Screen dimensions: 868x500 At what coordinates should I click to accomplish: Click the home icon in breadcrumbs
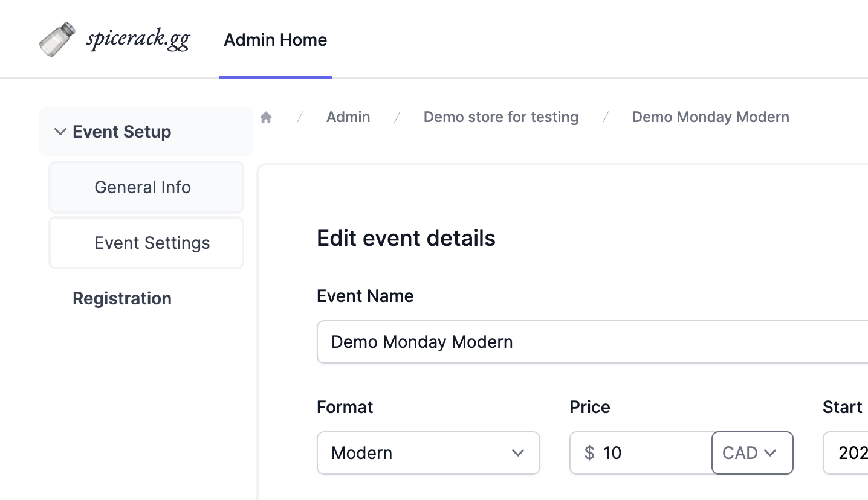pyautogui.click(x=266, y=117)
